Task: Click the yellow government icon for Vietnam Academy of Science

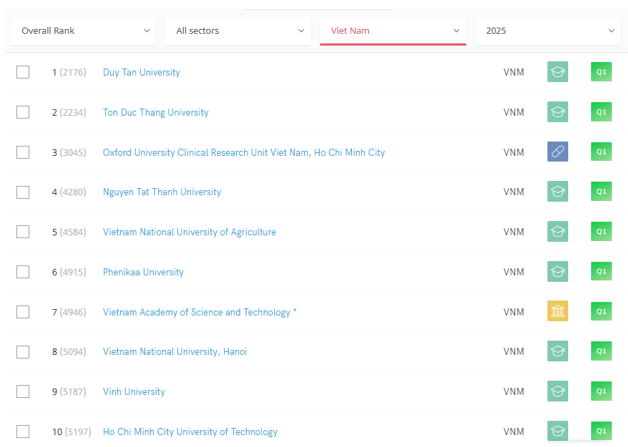Action: 558,311
